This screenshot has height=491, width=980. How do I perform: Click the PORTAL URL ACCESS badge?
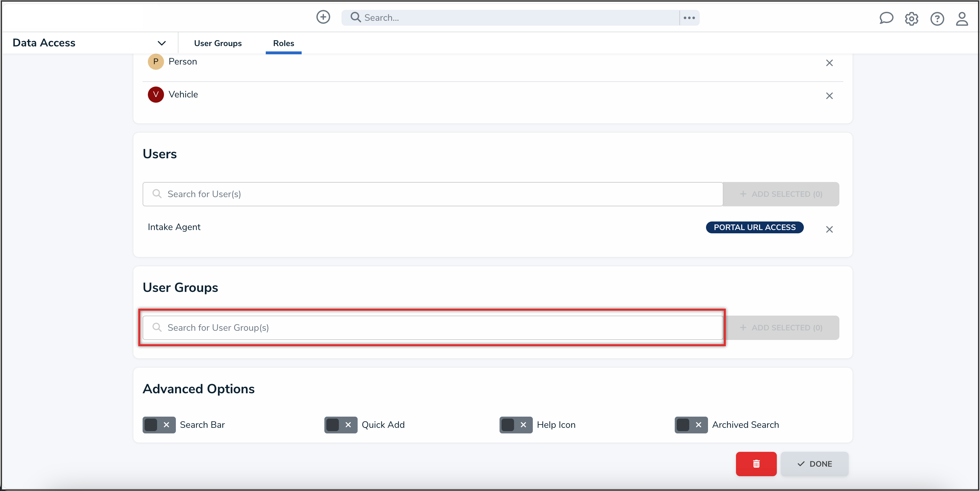click(x=755, y=227)
